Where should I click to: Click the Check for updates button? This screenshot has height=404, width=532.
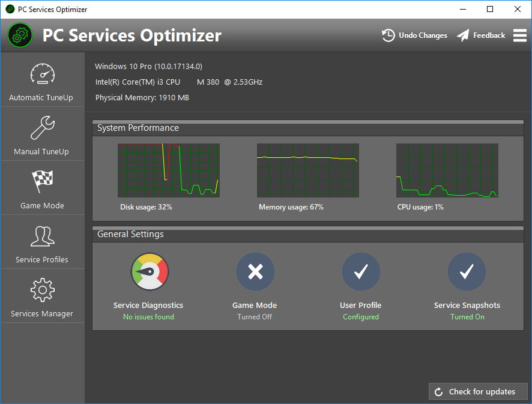(x=478, y=391)
